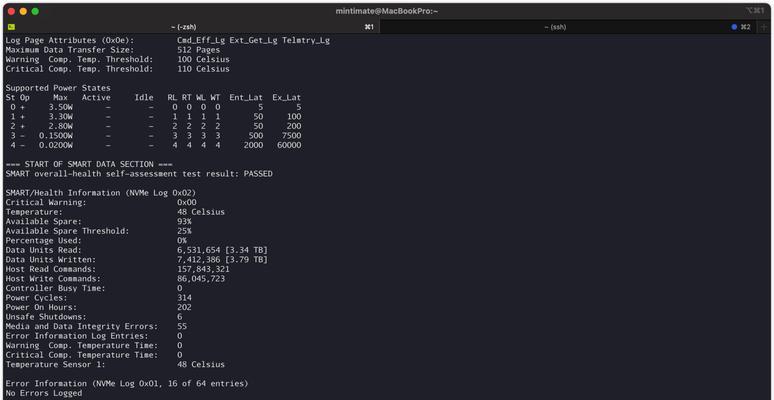
Task: Click Warning Comp. Temp. Threshold 100 Celsius
Action: (203, 59)
